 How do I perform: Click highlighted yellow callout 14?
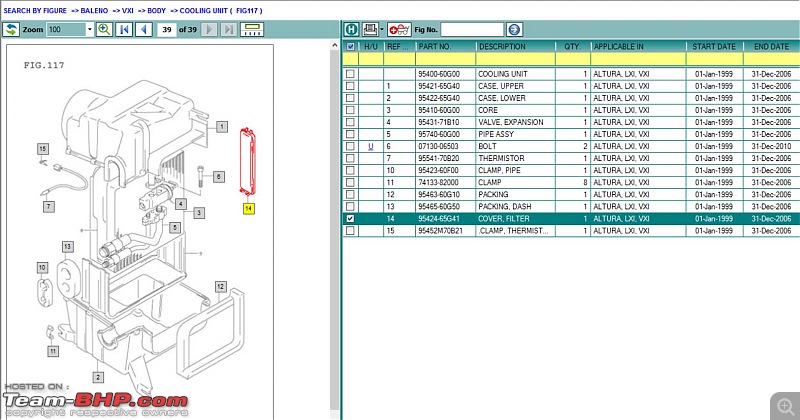248,208
